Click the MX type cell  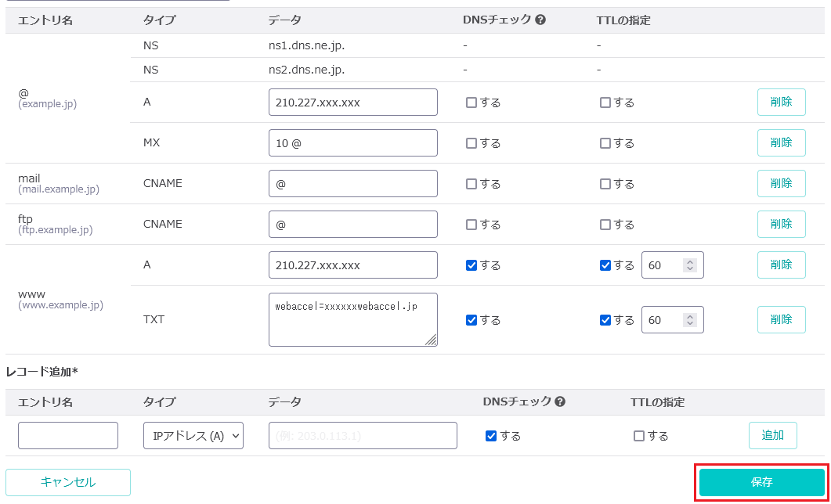tap(150, 143)
